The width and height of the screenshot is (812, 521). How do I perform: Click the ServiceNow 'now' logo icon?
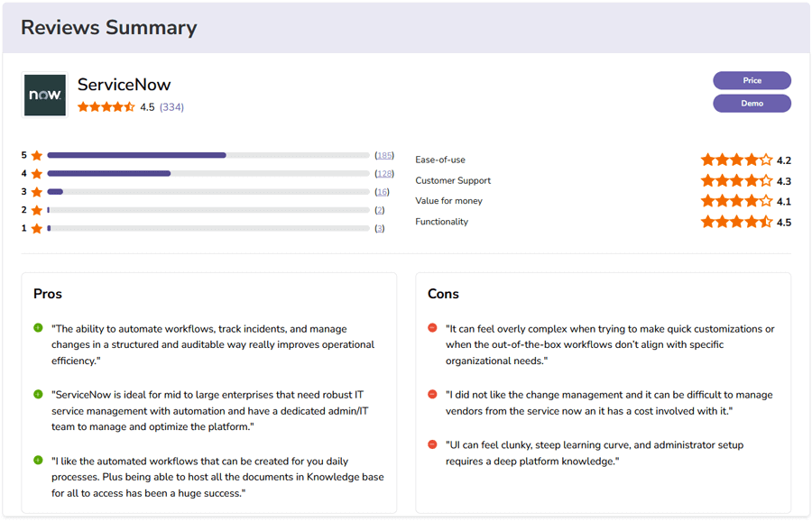(x=43, y=94)
